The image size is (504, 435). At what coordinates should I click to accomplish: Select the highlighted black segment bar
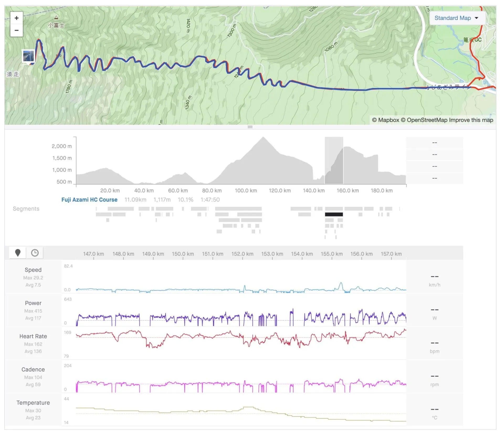pyautogui.click(x=334, y=214)
